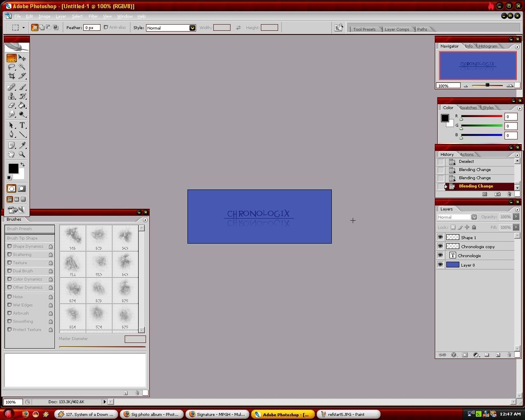This screenshot has height=420, width=525.
Task: Open the Layer menu
Action: pos(61,16)
